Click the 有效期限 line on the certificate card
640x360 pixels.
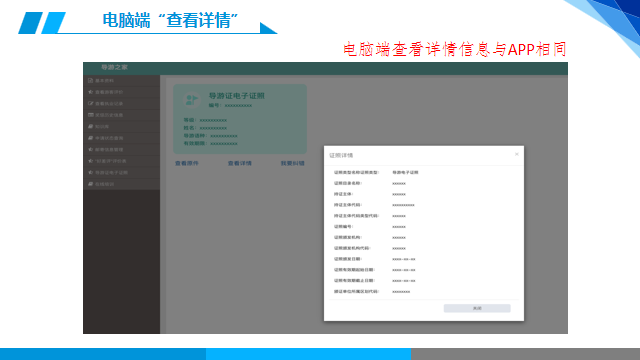click(x=210, y=143)
